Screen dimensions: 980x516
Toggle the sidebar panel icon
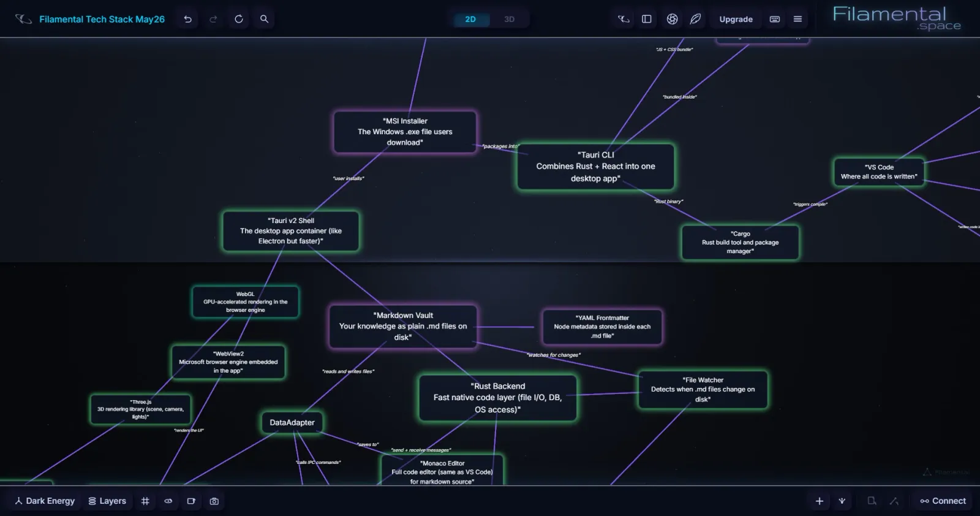point(647,19)
